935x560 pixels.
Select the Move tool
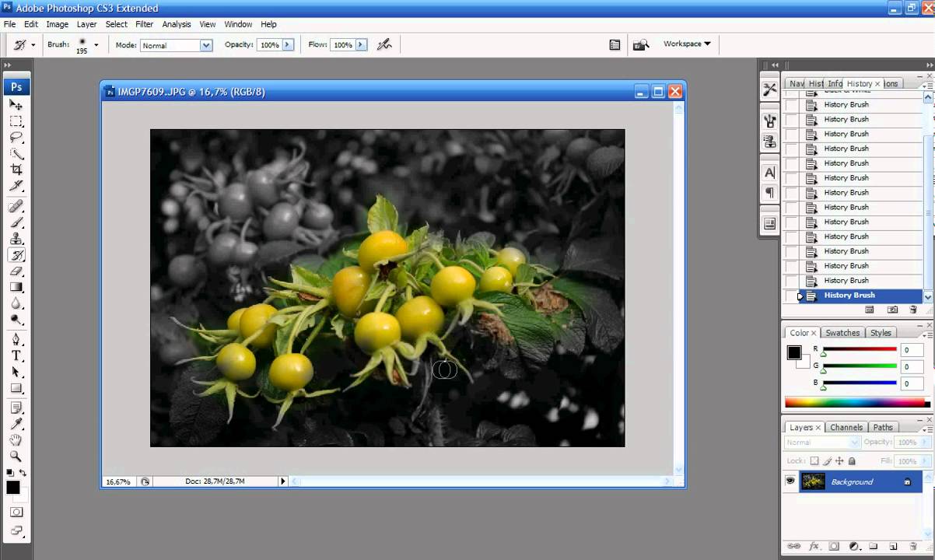point(16,104)
